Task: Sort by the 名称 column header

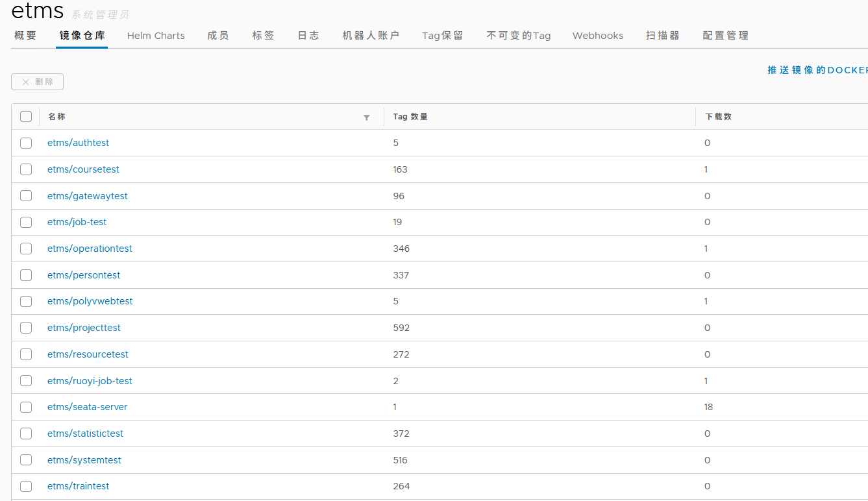Action: (x=56, y=117)
